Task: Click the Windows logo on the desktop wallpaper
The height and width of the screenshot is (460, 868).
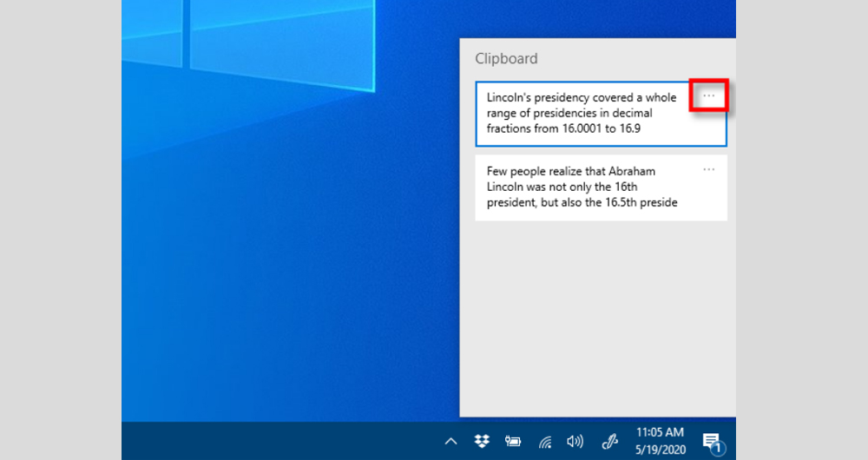Action: 260,43
